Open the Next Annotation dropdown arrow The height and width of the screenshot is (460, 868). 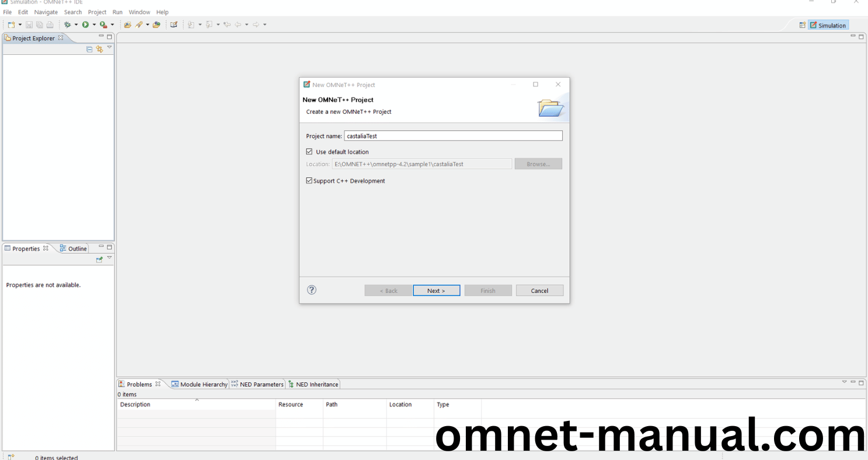pos(200,25)
